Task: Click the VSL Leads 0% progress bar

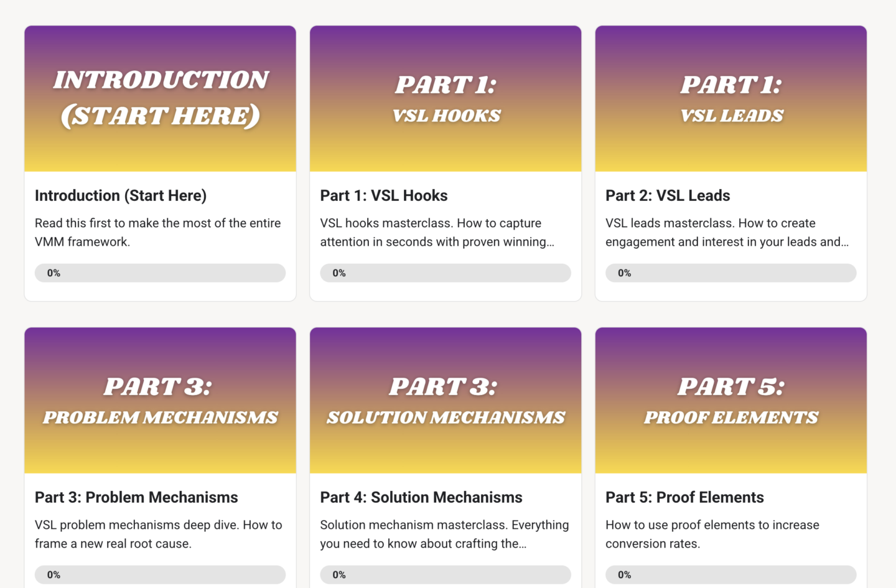Action: (x=731, y=273)
